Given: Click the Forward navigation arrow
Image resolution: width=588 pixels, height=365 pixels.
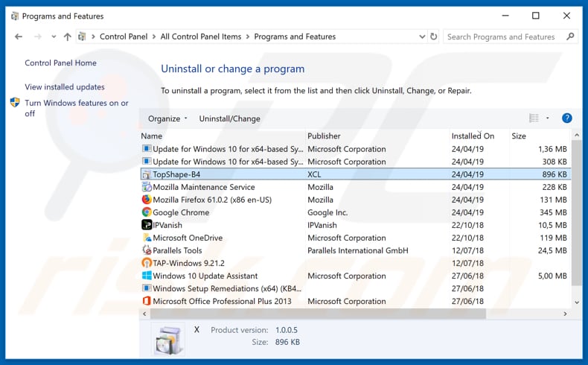Looking at the screenshot, I should click(x=37, y=36).
